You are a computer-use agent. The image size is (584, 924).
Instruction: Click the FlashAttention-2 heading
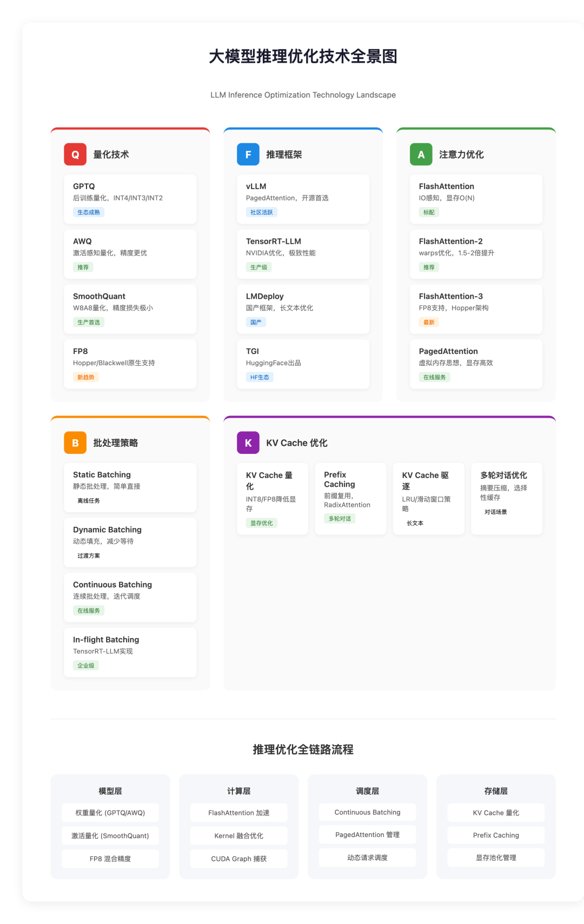pyautogui.click(x=450, y=242)
